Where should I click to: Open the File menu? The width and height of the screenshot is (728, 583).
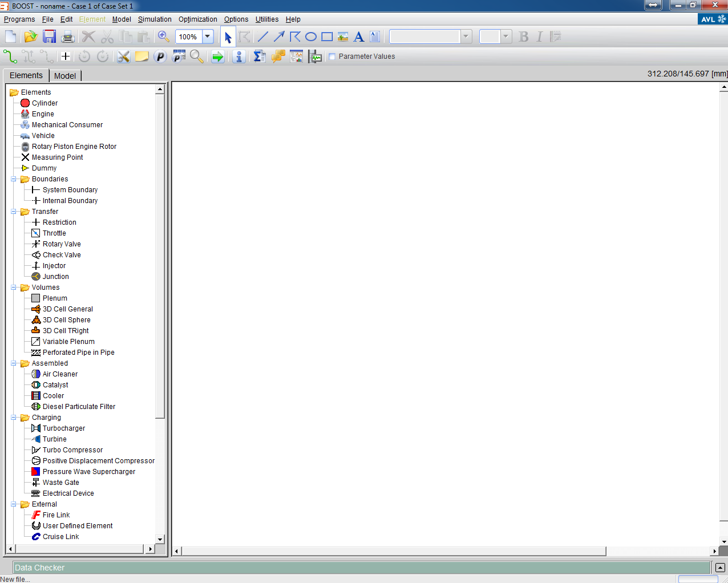click(x=48, y=19)
